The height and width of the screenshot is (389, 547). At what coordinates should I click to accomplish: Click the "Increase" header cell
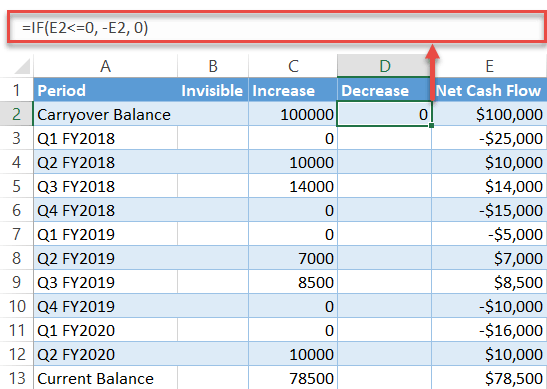tap(293, 90)
